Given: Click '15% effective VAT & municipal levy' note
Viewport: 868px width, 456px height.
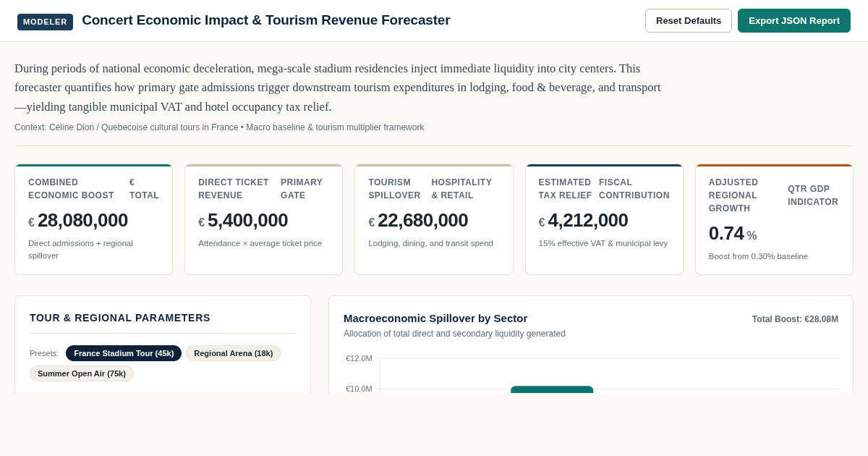Looking at the screenshot, I should [603, 243].
